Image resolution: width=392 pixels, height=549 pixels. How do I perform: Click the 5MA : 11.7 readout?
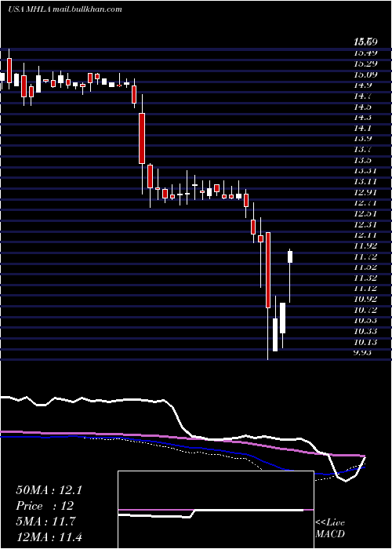pos(45,522)
